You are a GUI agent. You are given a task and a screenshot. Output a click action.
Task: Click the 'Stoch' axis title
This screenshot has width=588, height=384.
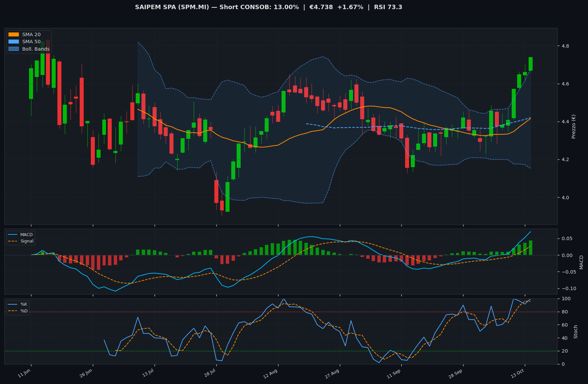pos(576,332)
